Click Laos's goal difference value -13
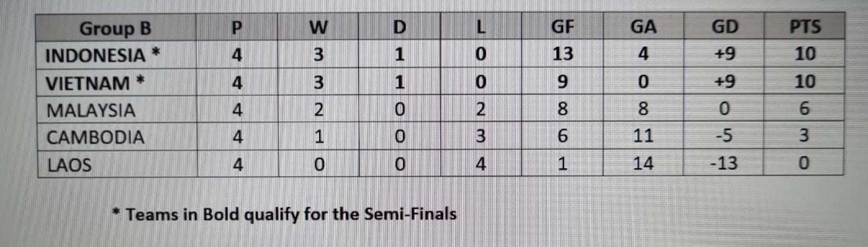Screen dimensions: 868x247 point(723,163)
